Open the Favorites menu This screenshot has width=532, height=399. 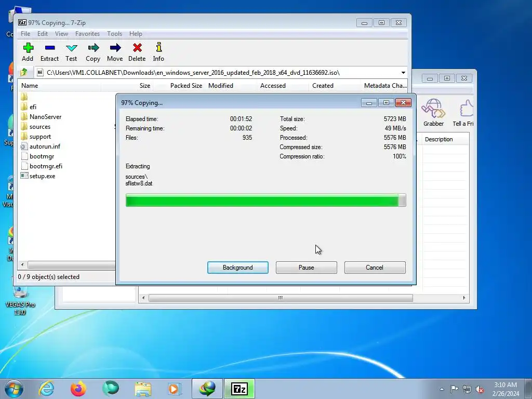[x=87, y=34]
